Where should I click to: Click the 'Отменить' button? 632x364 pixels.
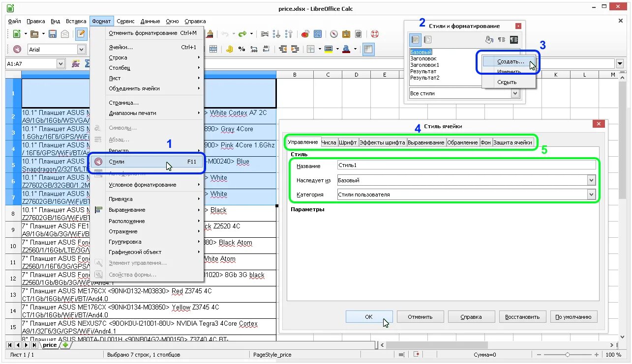pyautogui.click(x=420, y=317)
